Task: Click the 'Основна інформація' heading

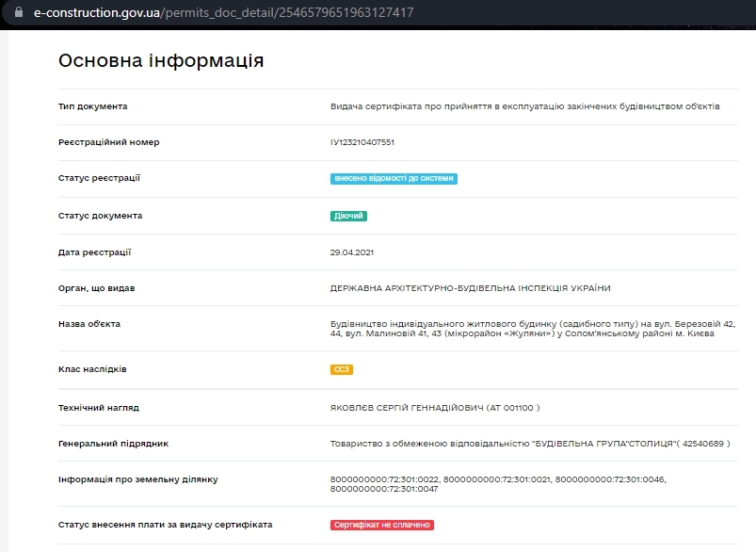Action: (x=161, y=61)
